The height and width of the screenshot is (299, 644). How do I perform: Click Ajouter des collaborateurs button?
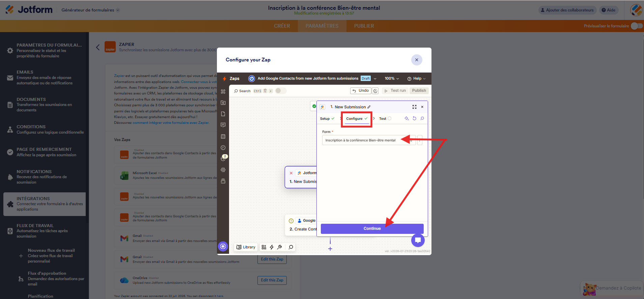[x=567, y=10]
